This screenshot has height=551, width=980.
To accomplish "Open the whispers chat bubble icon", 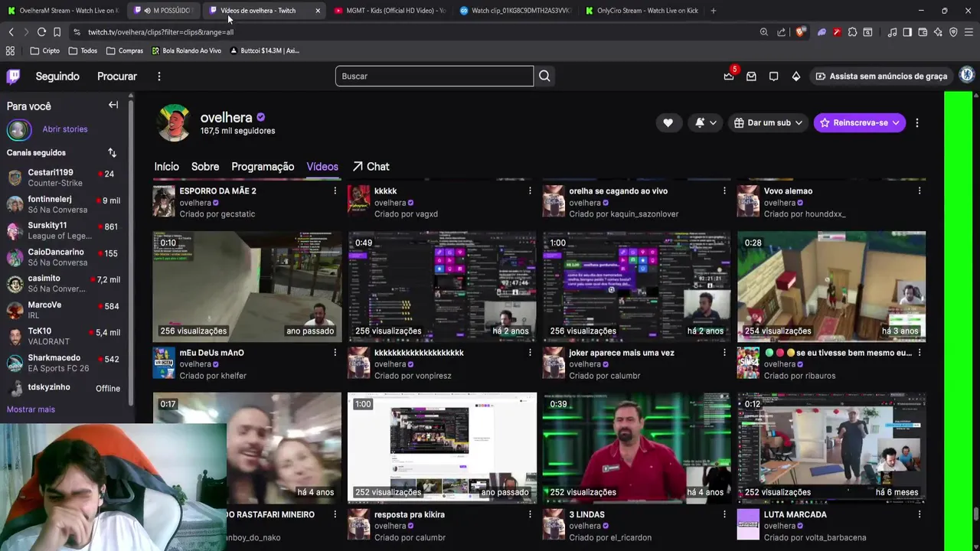I will click(773, 77).
